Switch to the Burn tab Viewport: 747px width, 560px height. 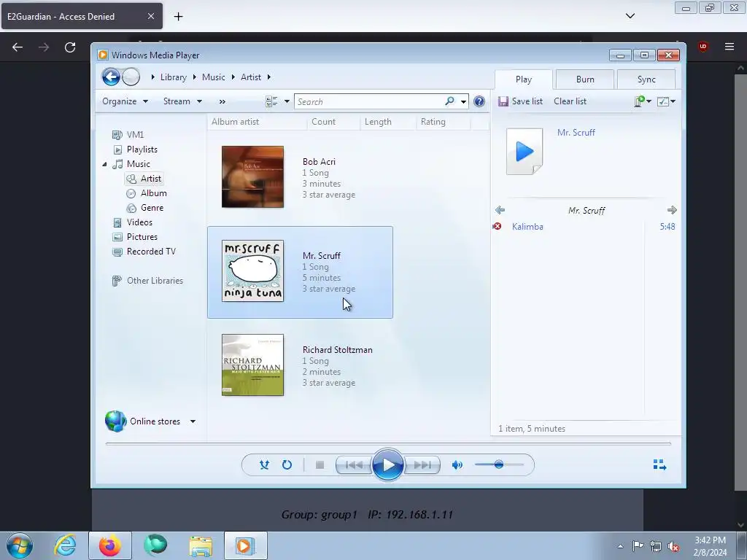pyautogui.click(x=585, y=79)
